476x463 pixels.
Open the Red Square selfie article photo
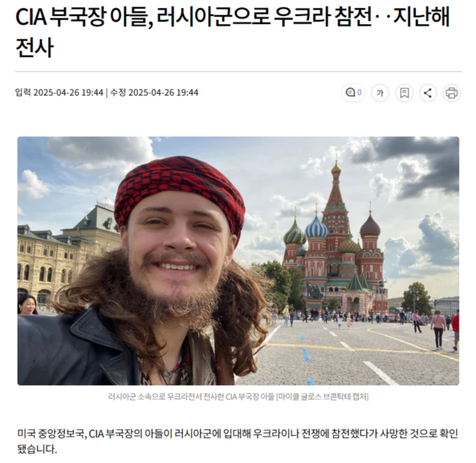[x=238, y=261]
